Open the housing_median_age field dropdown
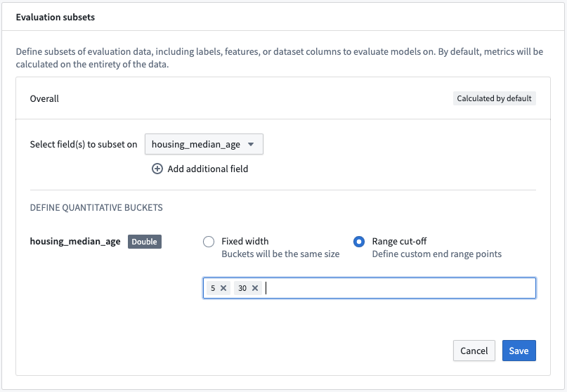Screen dimensions: 567x392 point(204,144)
